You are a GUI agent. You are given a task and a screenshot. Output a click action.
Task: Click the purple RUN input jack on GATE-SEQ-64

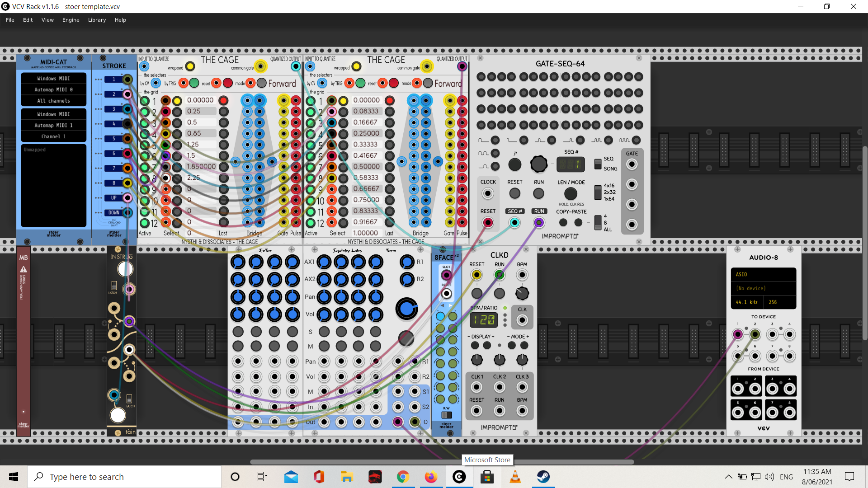pyautogui.click(x=538, y=222)
